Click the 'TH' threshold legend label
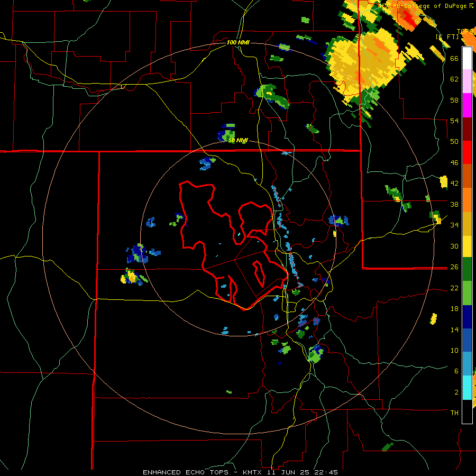Viewport: 476px width, 476px height. coord(454,413)
